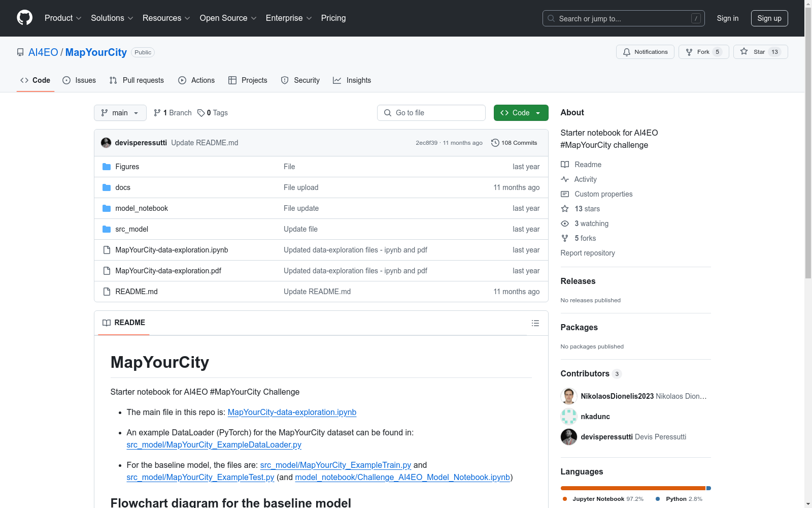This screenshot has height=508, width=812.
Task: Open the Packages heading link
Action: point(579,327)
